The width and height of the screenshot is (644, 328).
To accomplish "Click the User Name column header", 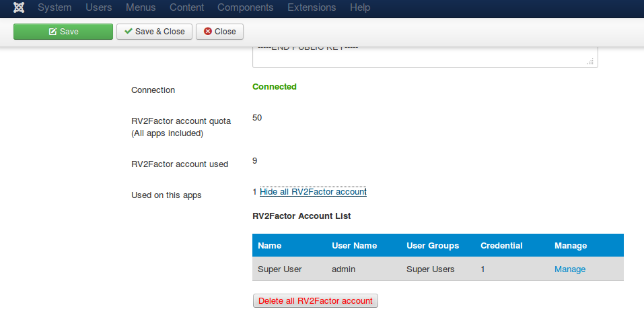I will coord(355,246).
